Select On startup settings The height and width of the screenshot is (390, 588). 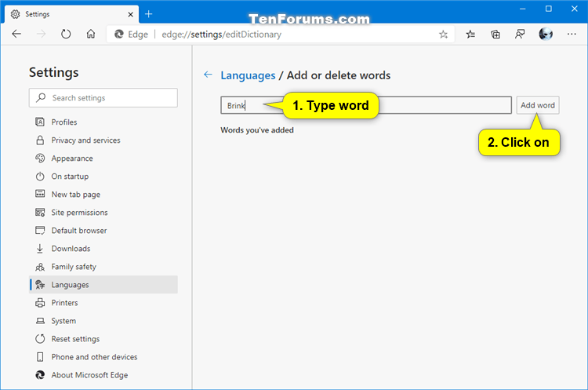click(103, 176)
